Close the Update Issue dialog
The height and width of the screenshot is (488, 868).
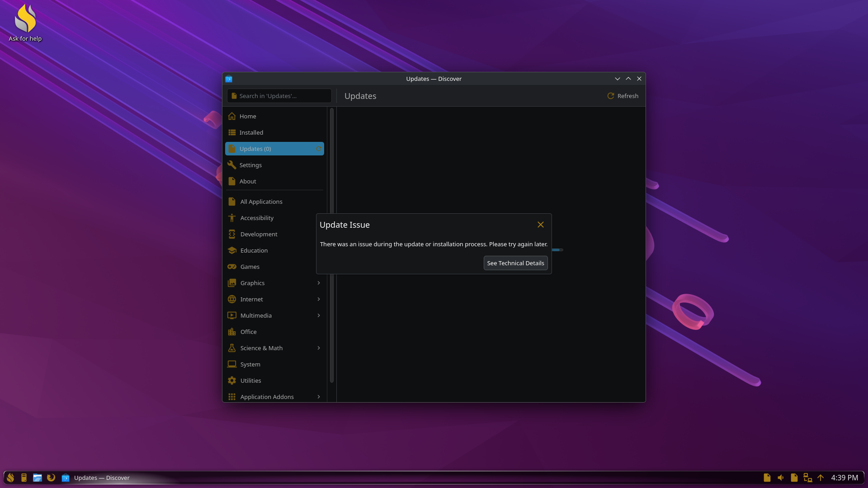tap(541, 225)
